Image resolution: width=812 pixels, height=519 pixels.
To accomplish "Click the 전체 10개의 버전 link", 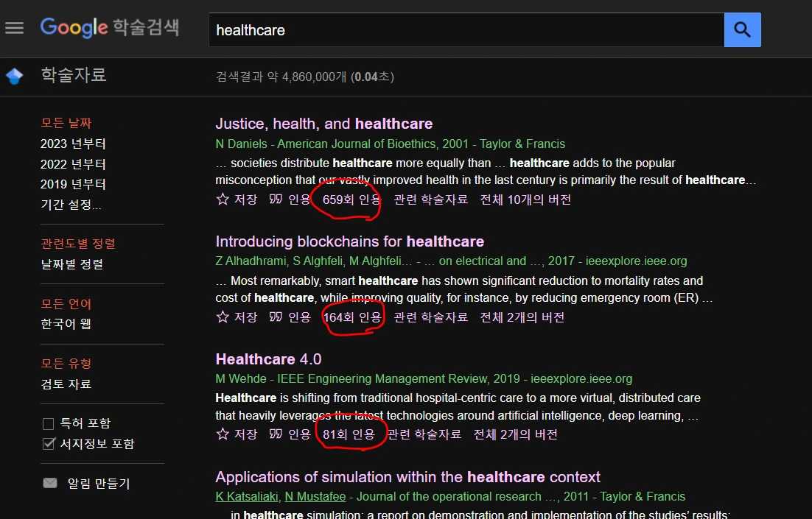I will tap(525, 200).
